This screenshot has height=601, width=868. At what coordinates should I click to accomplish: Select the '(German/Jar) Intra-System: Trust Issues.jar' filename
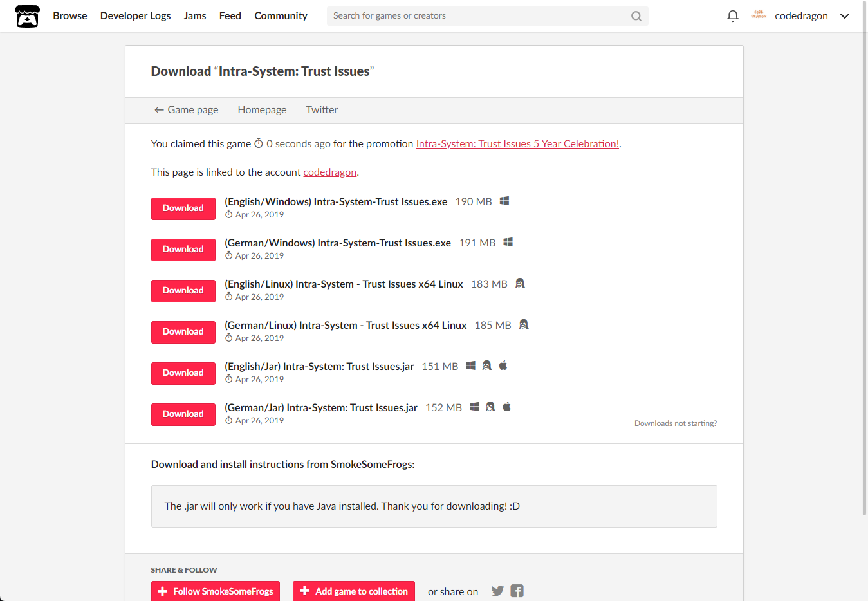click(x=321, y=408)
